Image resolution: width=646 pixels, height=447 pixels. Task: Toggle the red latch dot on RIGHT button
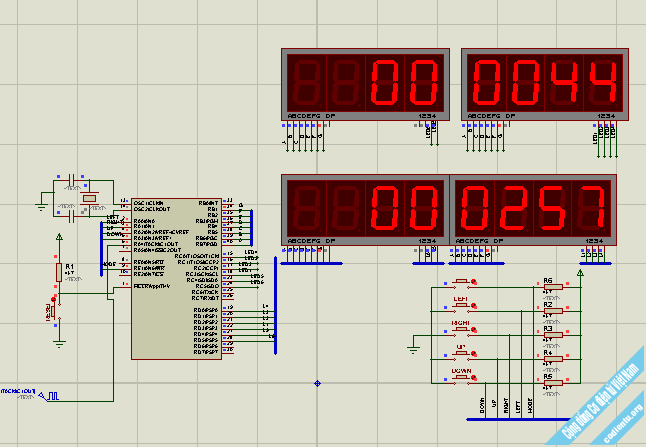tap(474, 330)
